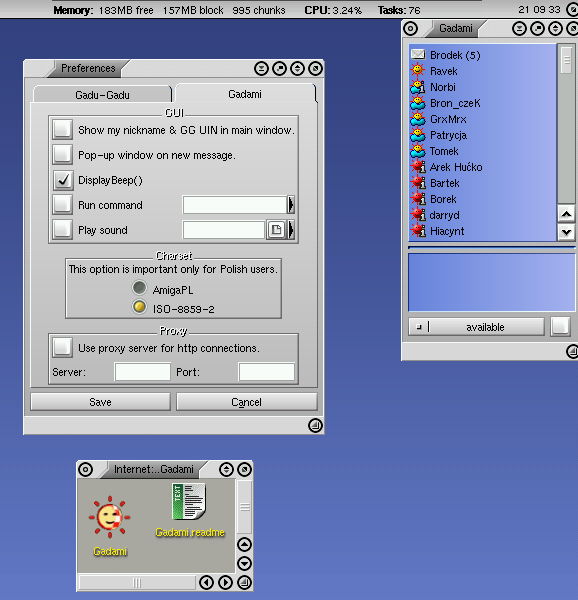Click the status icon next to Norbi

[x=418, y=87]
